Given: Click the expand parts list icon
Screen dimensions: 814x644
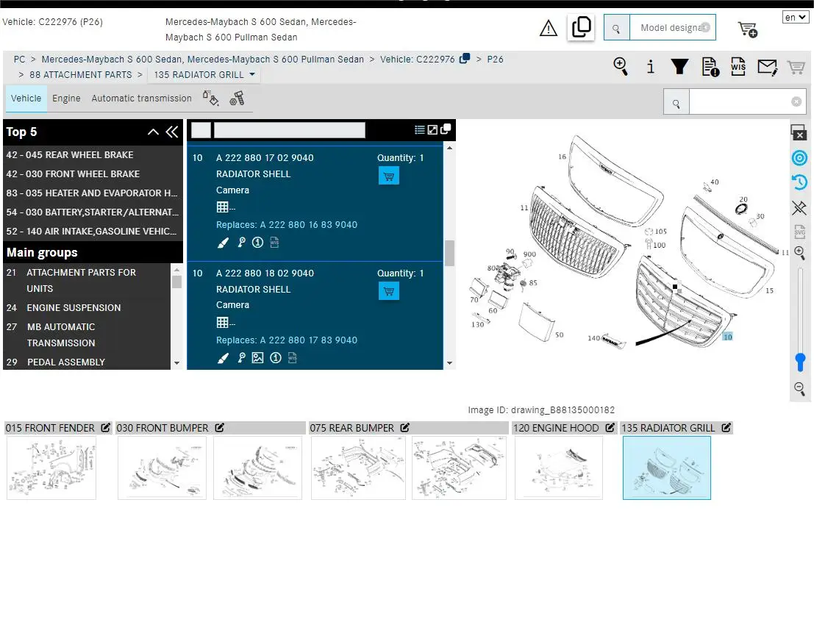Looking at the screenshot, I should (432, 129).
